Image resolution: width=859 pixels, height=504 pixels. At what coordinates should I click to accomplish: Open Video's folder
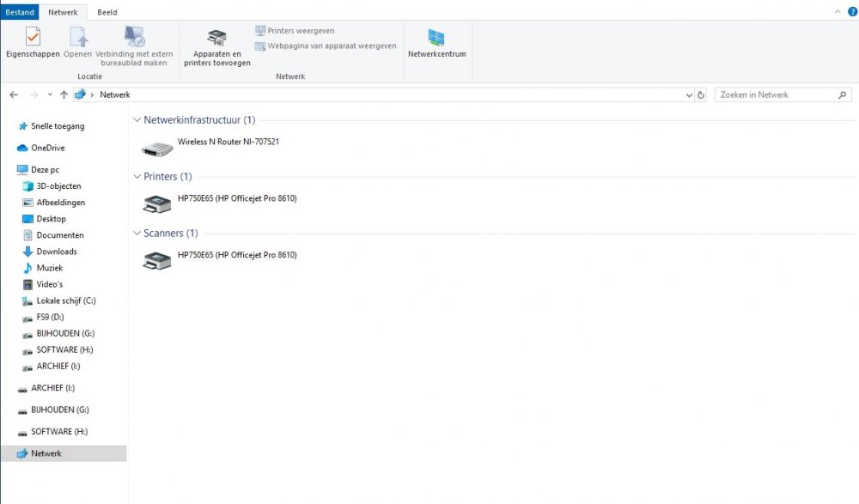(49, 284)
